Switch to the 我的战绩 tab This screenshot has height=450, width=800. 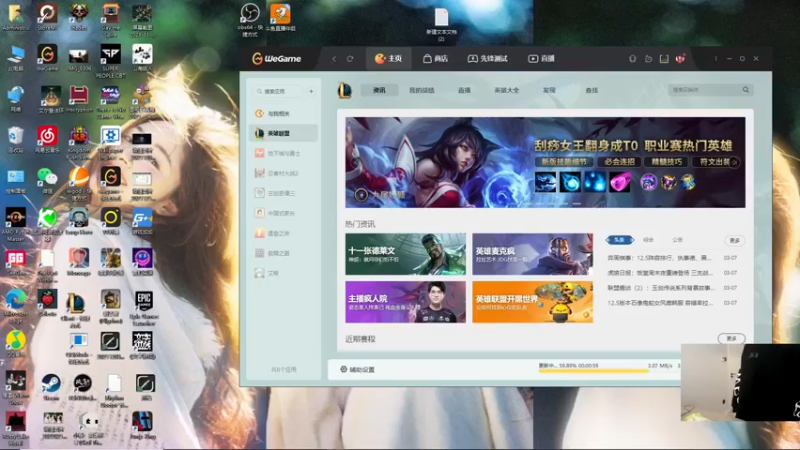click(421, 90)
